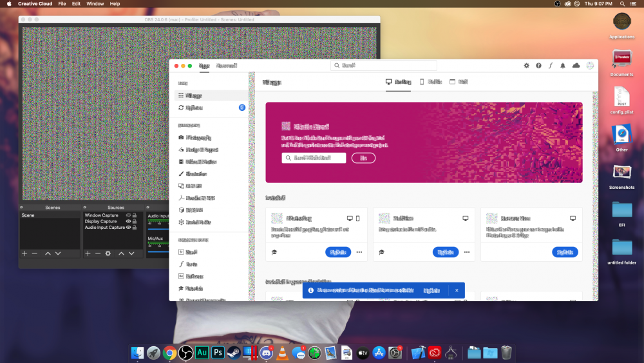Select 'Window Capture' in OBS Sources list
Image resolution: width=644 pixels, height=363 pixels.
pos(102,215)
